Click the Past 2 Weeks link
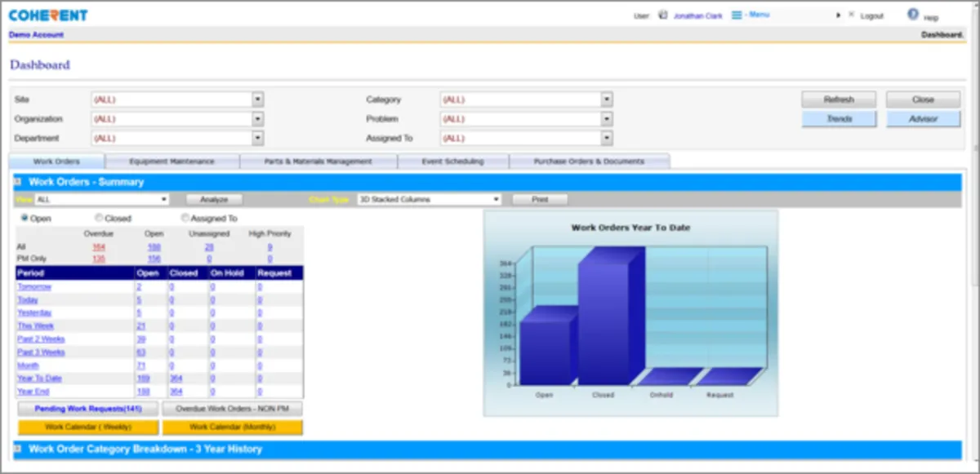This screenshot has height=474, width=980. click(41, 339)
